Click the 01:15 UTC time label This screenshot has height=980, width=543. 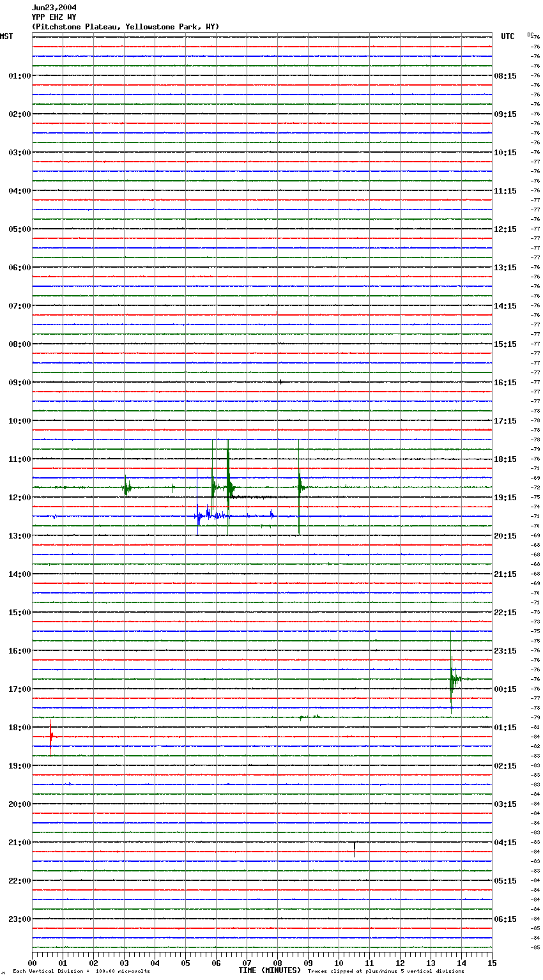tap(505, 727)
